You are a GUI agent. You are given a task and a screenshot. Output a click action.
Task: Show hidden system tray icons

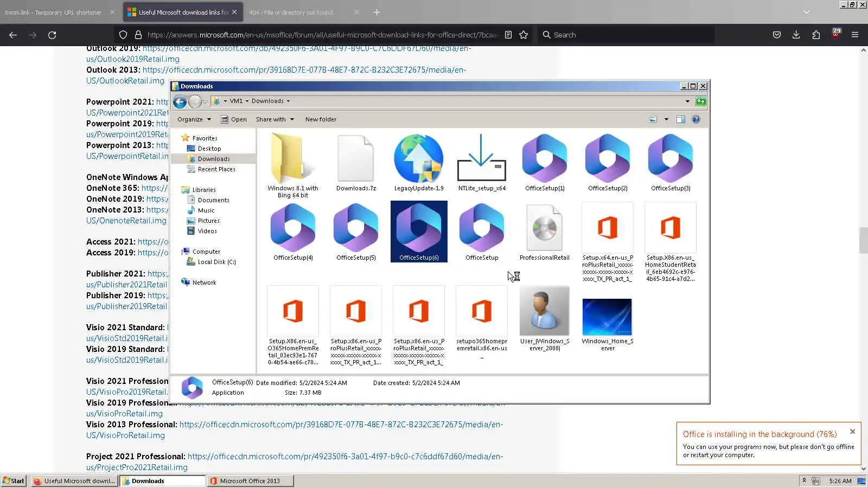(804, 481)
